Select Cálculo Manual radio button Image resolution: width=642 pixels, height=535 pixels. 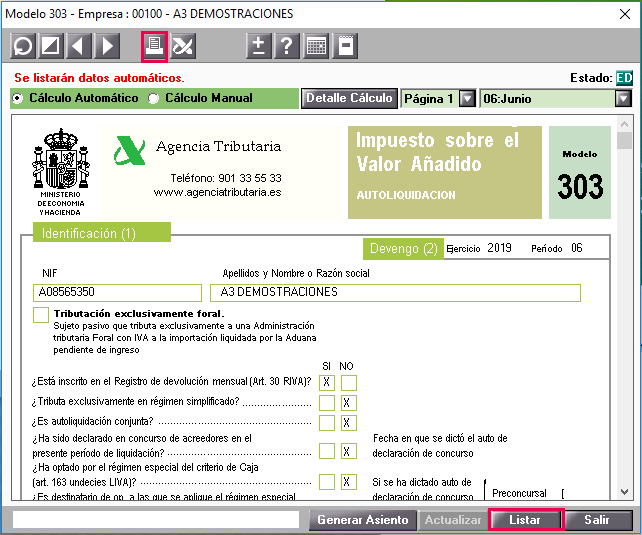click(x=154, y=99)
